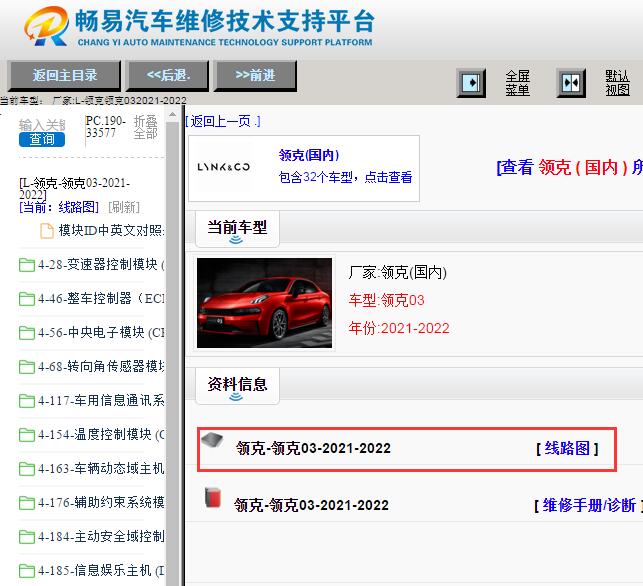This screenshot has width=643, height=586.
Task: Click the folder icon for 4-154-温度控制模块
Action: tap(27, 435)
